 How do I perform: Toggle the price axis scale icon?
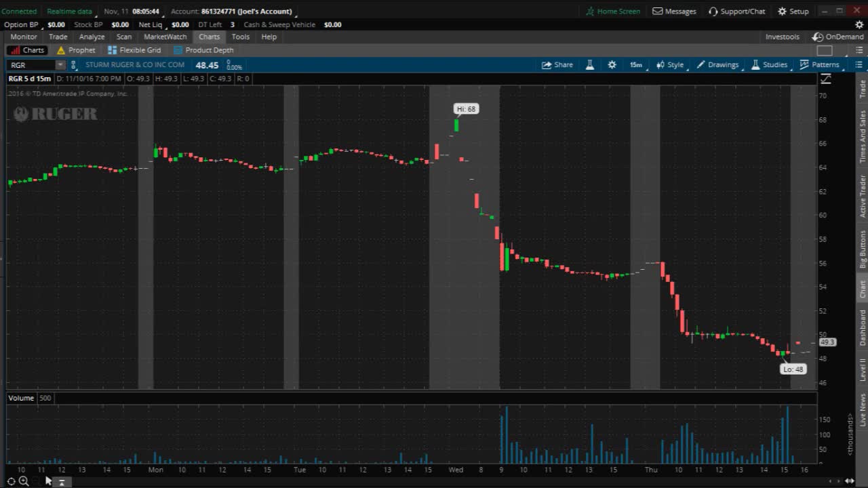point(825,79)
